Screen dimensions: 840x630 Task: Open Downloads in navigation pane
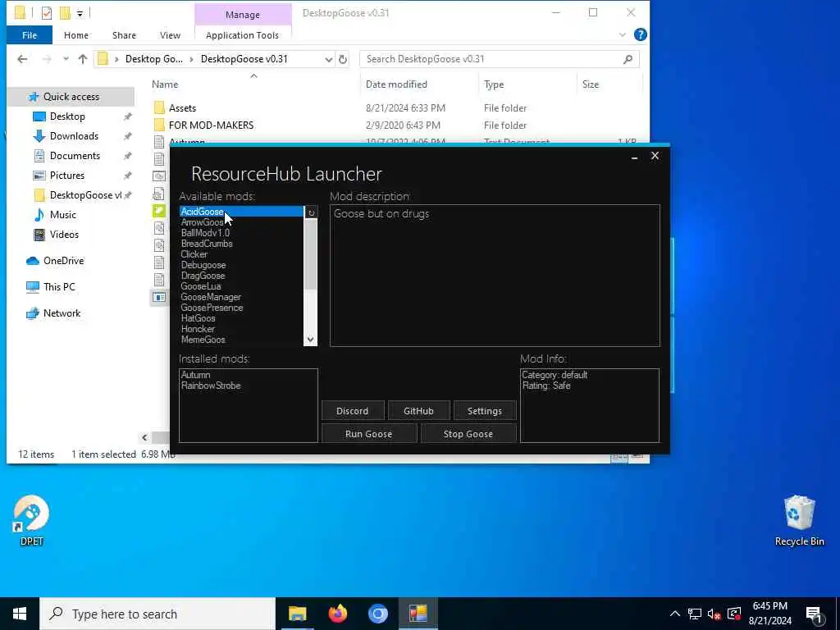pos(74,136)
